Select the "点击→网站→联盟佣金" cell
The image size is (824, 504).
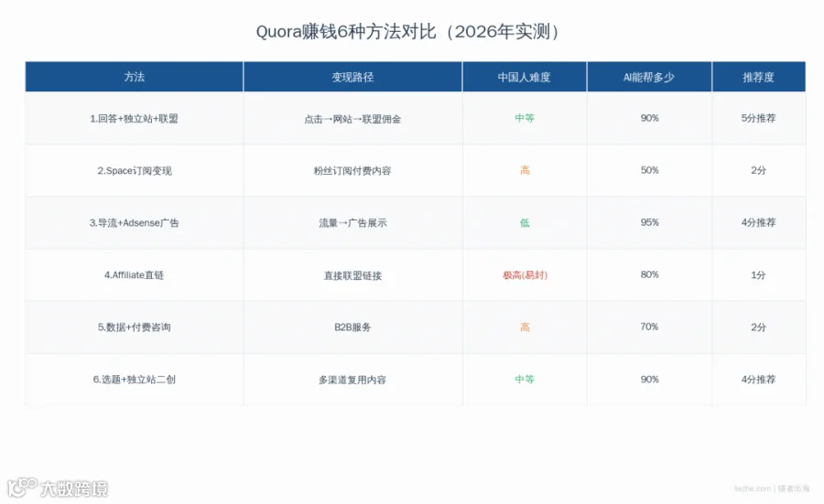pyautogui.click(x=352, y=119)
